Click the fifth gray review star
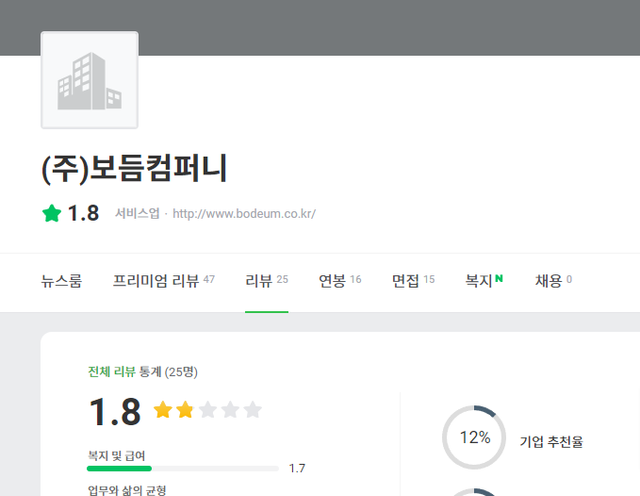Image resolution: width=640 pixels, height=496 pixels. (252, 410)
